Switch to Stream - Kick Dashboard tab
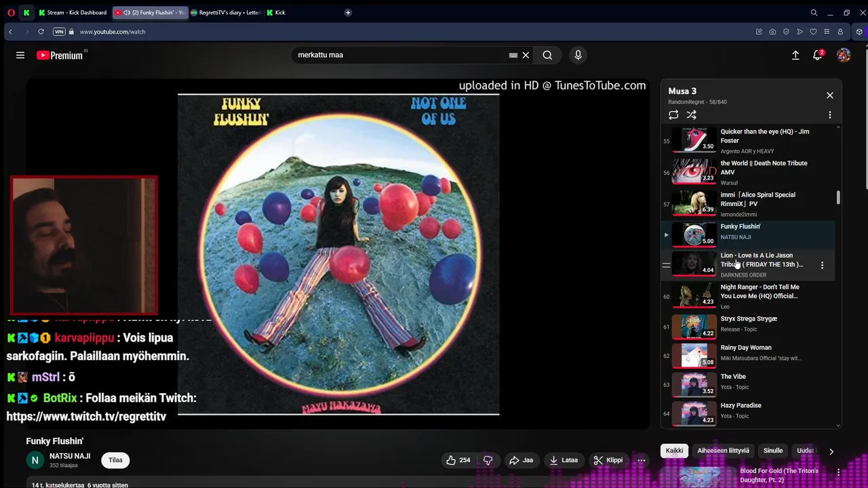The width and height of the screenshot is (868, 488). pos(73,12)
